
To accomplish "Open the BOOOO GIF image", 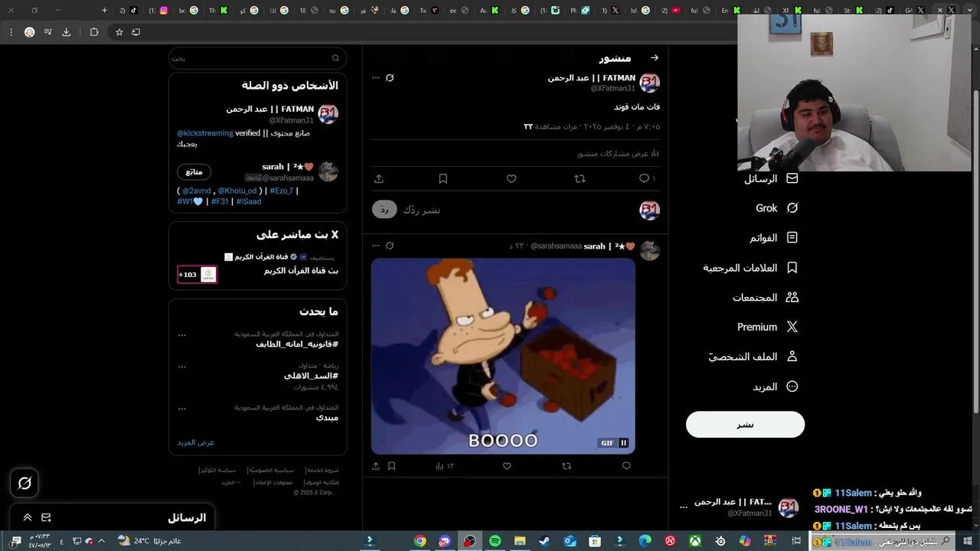I will 503,356.
